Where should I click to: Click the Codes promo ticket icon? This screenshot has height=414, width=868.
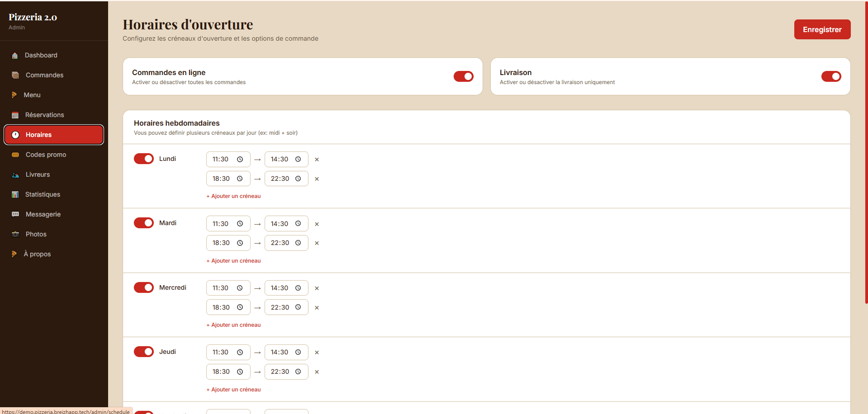[15, 155]
